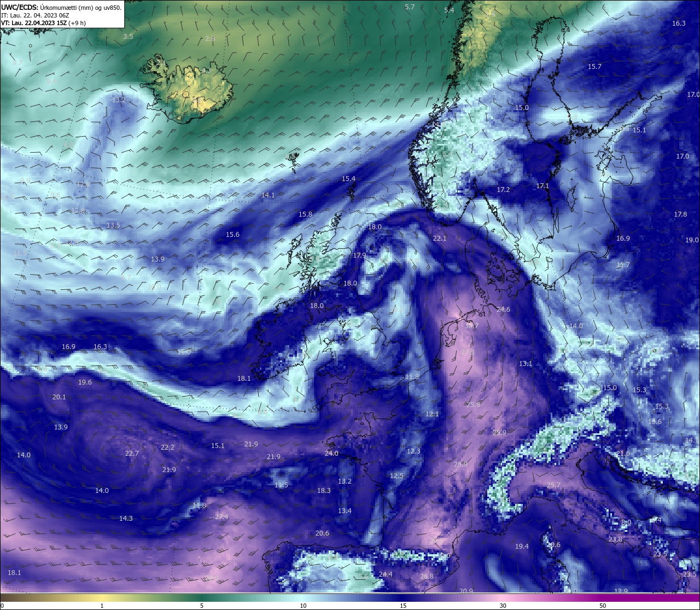Viewport: 700px width, 610px height.
Task: Click the 17.2 value over Sweden
Action: click(503, 189)
